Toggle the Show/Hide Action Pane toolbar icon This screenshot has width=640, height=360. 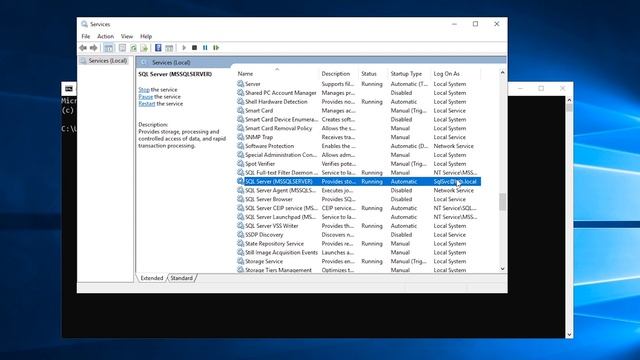(x=169, y=48)
